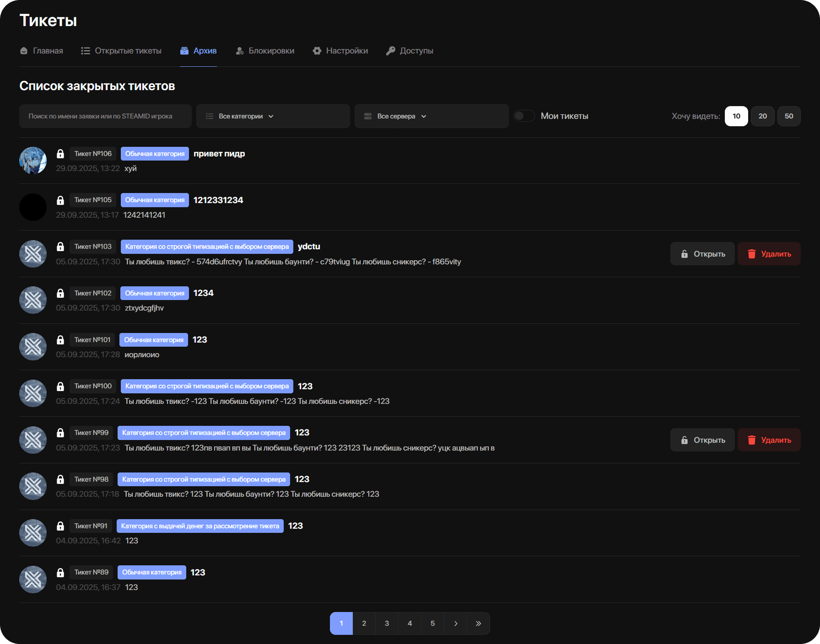Image resolution: width=820 pixels, height=644 pixels.
Task: Click the Тикет №106 badge
Action: [93, 154]
